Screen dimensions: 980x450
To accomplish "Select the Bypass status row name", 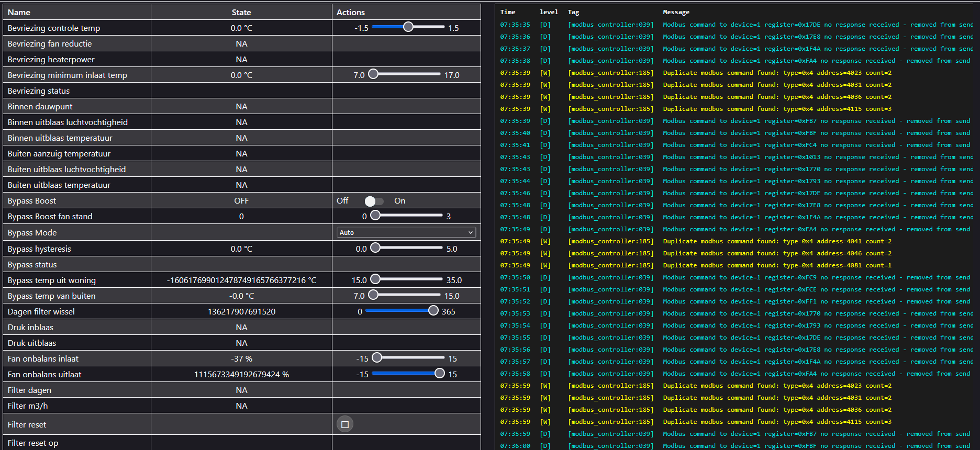I will click(x=32, y=265).
